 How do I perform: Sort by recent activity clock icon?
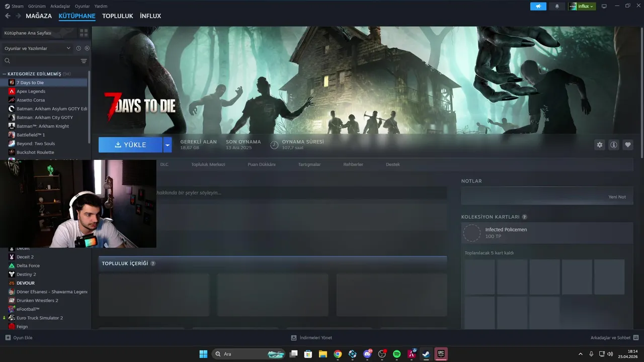78,48
